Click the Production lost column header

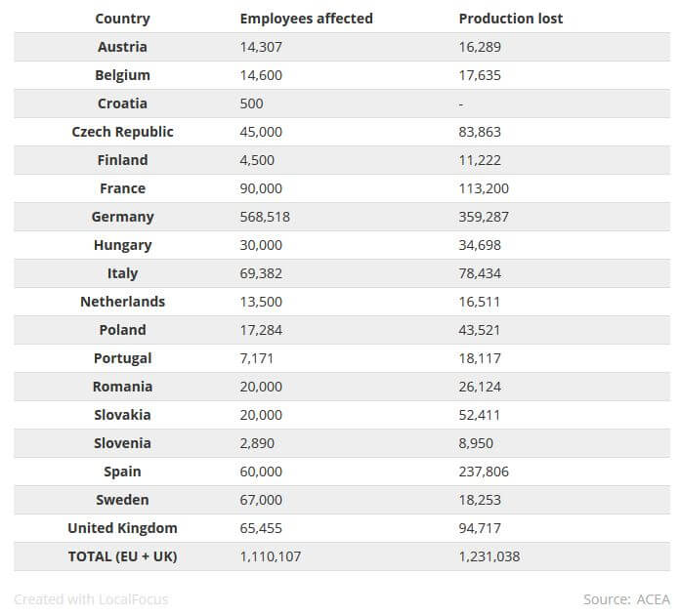pyautogui.click(x=510, y=19)
